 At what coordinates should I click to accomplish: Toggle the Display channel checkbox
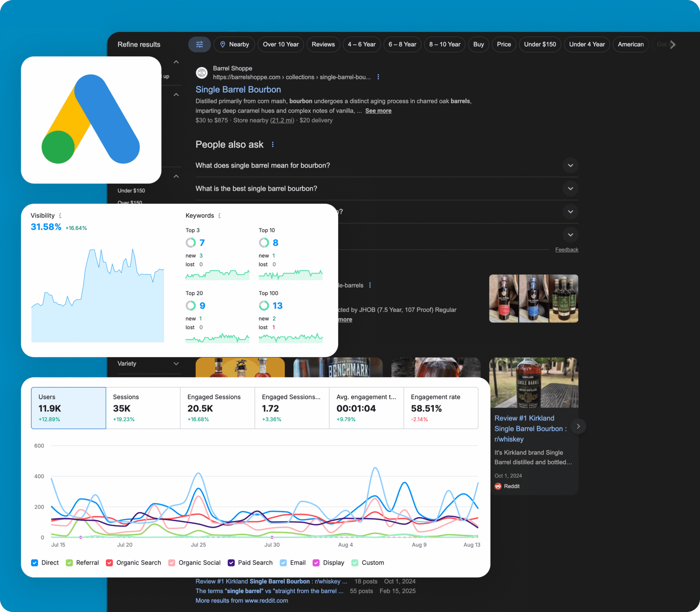(316, 563)
